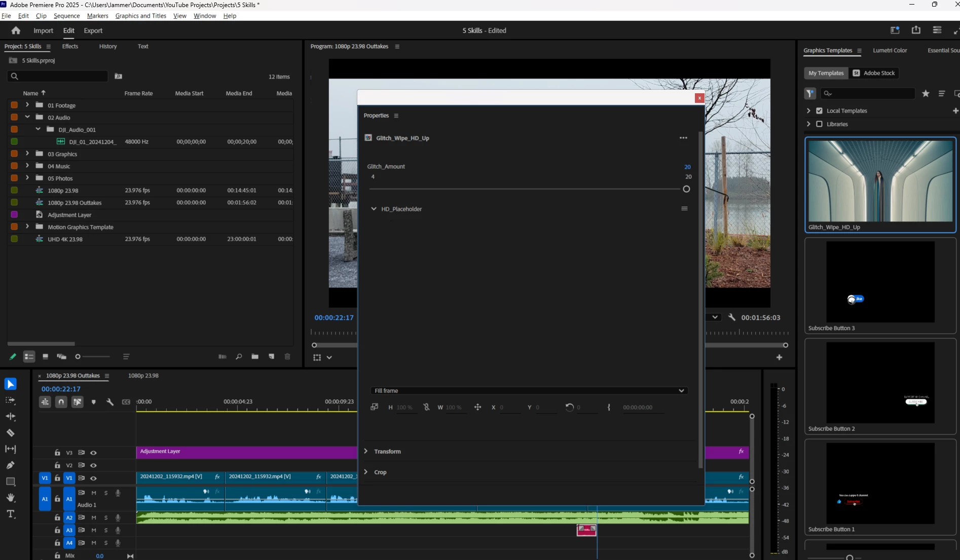Check the Libraries checkbox
Screen dimensions: 960x560
point(819,124)
